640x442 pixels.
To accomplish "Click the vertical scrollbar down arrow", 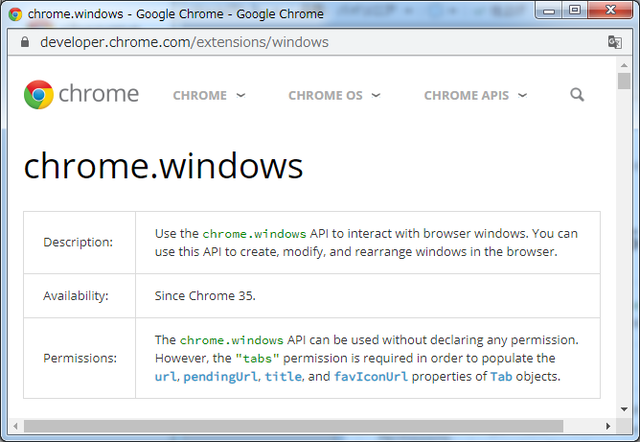I will click(x=624, y=409).
